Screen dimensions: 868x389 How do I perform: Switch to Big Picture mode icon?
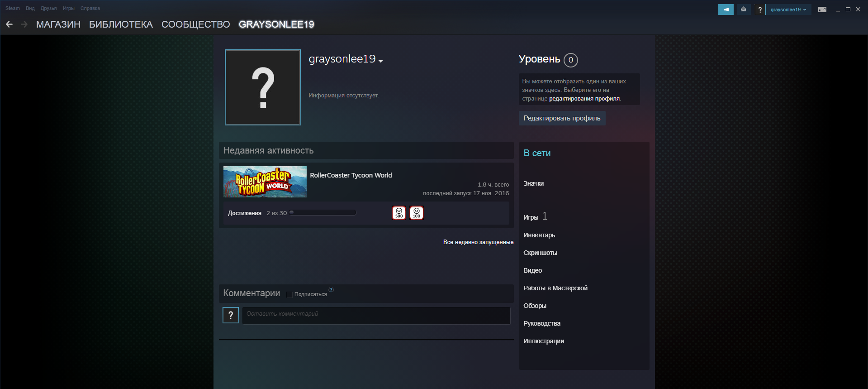[x=822, y=10]
